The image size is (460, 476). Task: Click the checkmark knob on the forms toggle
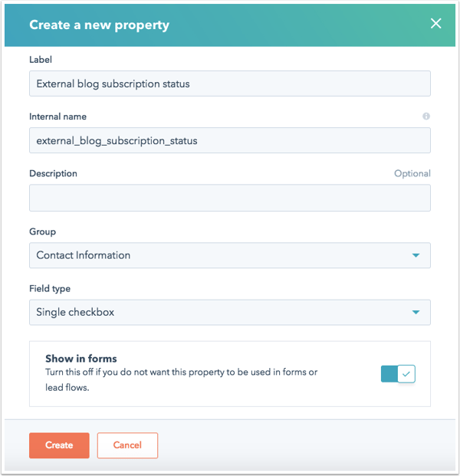pyautogui.click(x=406, y=374)
